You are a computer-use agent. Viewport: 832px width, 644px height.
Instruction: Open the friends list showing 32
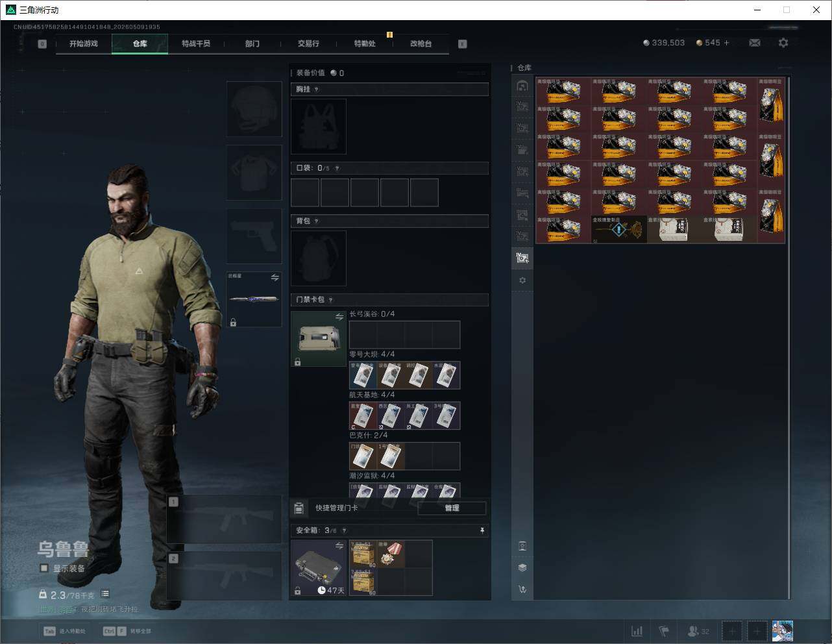click(698, 631)
